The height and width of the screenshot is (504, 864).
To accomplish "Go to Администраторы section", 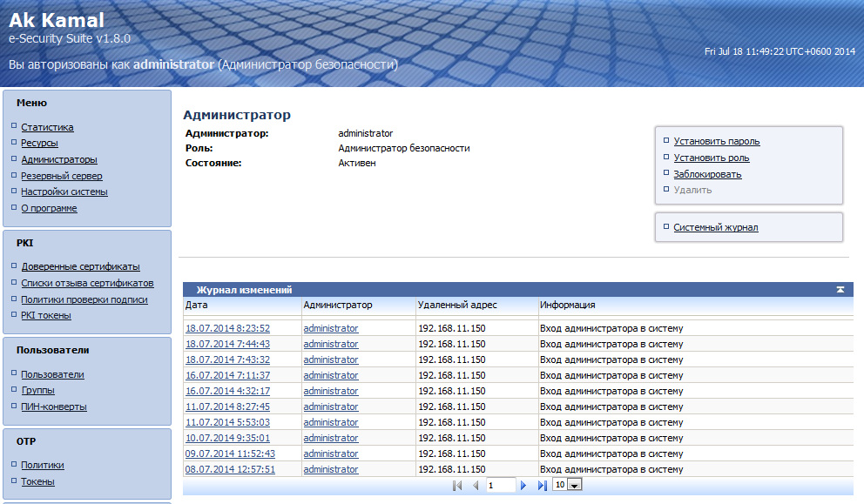I will 59,160.
